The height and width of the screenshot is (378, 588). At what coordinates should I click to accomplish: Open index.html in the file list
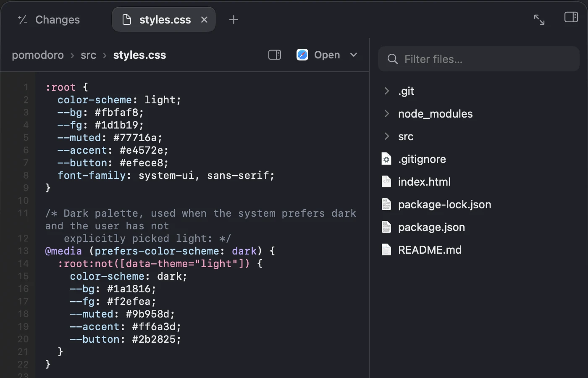coord(479,182)
